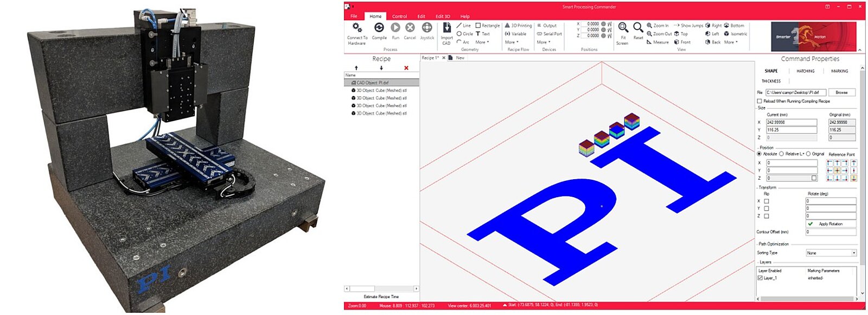Viewport: 868px width, 315px height.
Task: Select the Line geometry tool
Action: point(464,26)
